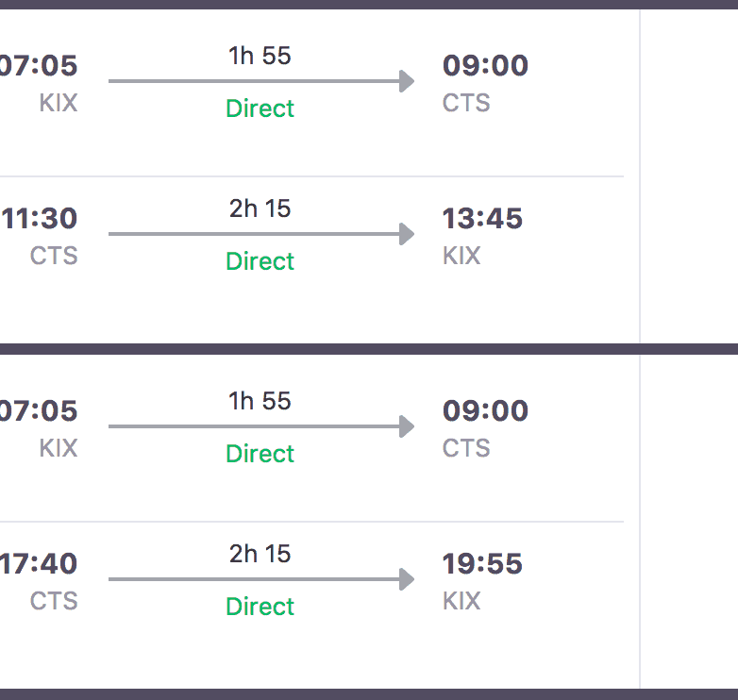
Task: Click the first result's 1h 55 duration
Action: coord(260,56)
